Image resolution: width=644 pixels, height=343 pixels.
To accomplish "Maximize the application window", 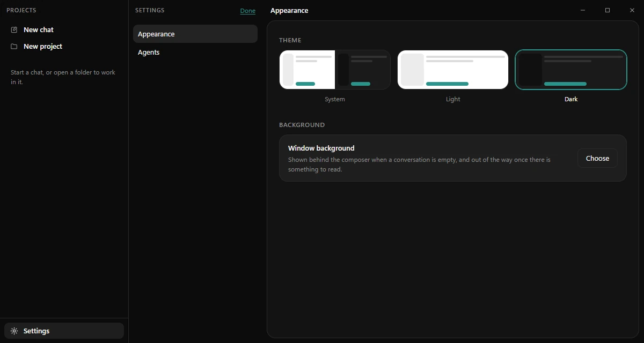I will [x=608, y=10].
